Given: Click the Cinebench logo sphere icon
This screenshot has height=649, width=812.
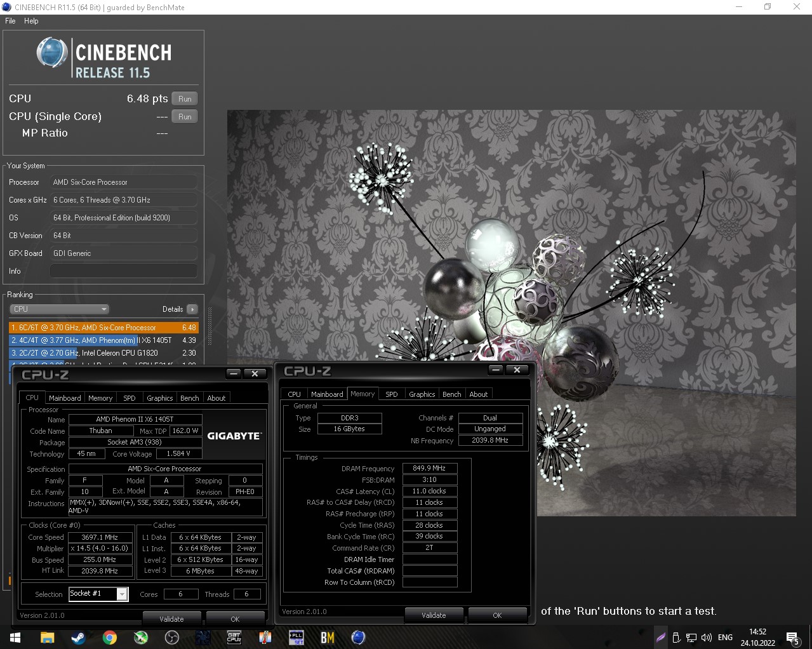Looking at the screenshot, I should 52,53.
